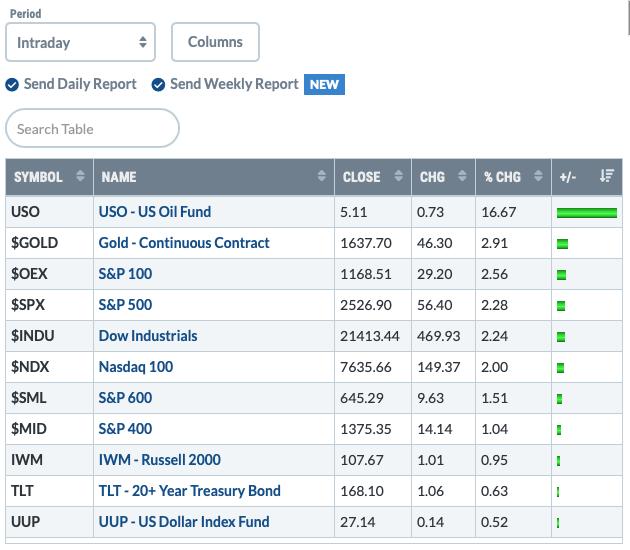
Task: Select the SYMBOL column header
Action: coord(49,177)
